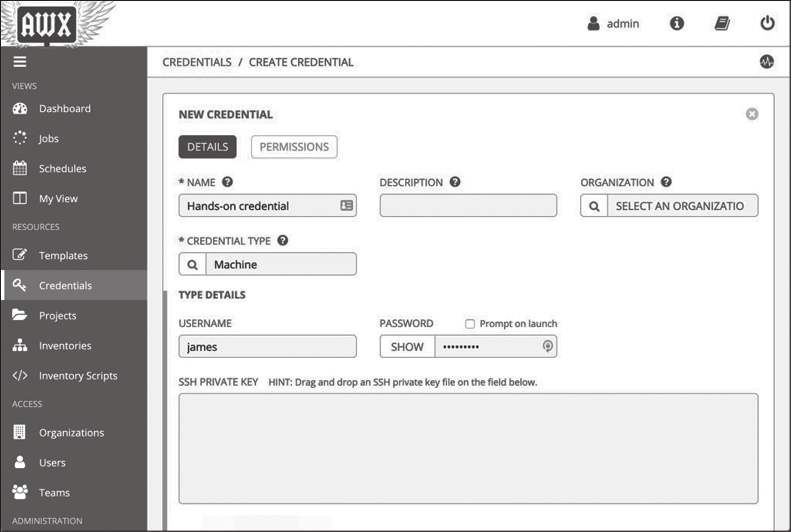Open credential type lookup search
The image size is (791, 532).
pos(193,264)
